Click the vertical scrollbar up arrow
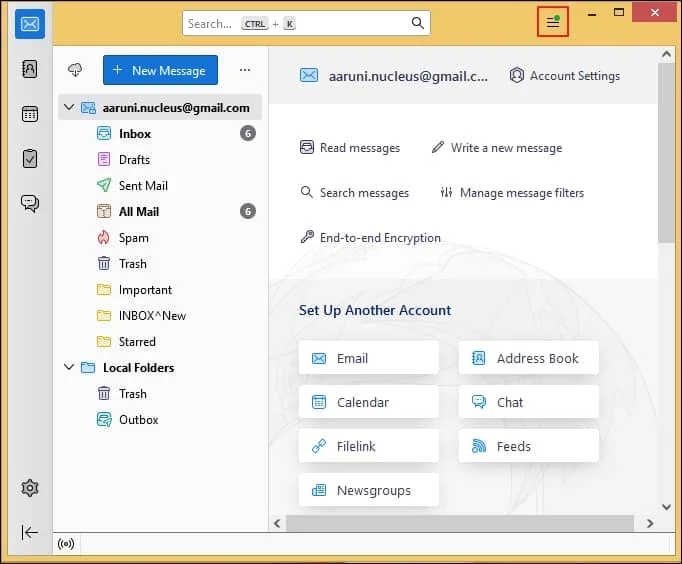The image size is (682, 564). (x=666, y=54)
